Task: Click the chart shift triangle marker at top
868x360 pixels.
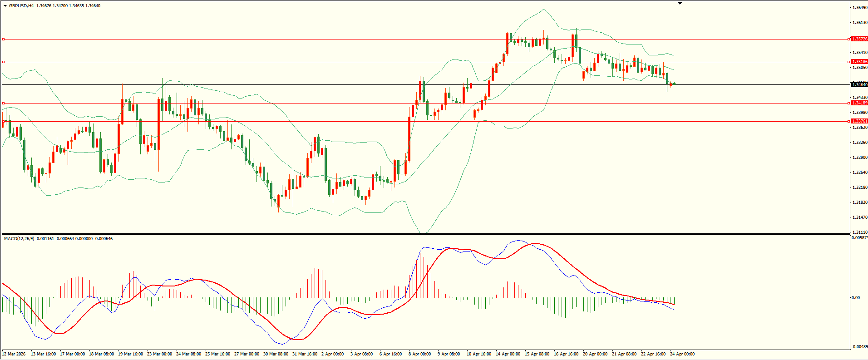Action: click(680, 3)
